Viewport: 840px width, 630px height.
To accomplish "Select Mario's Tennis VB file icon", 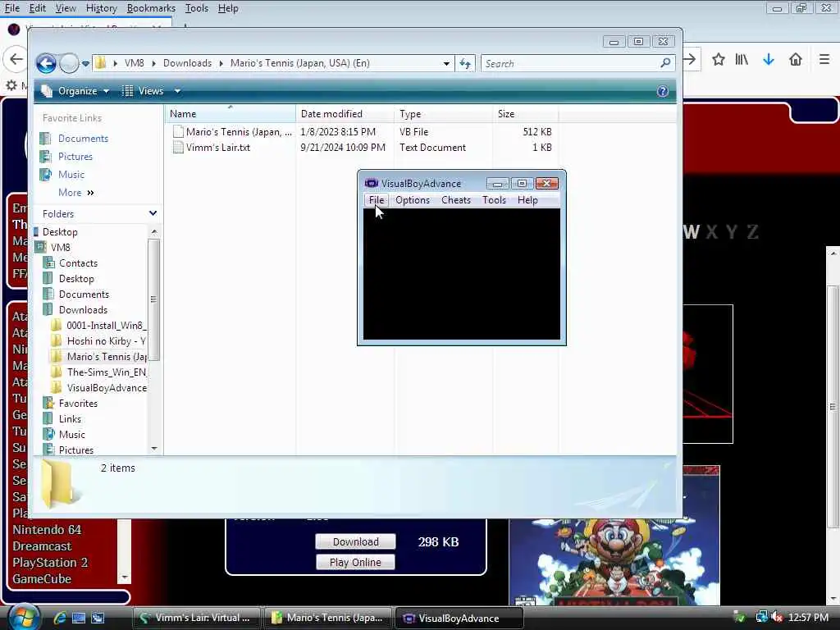I will tap(178, 132).
